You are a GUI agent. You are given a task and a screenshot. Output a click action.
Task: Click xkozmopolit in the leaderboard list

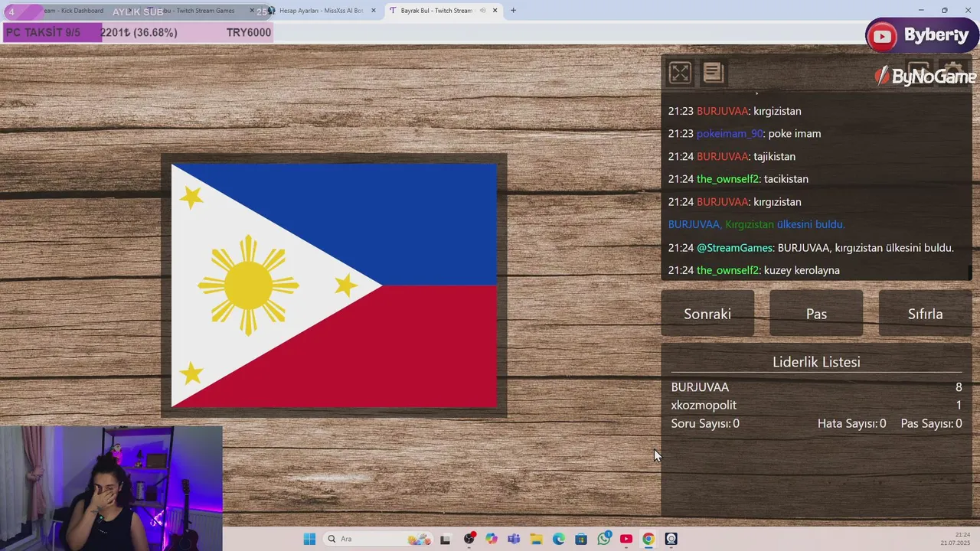click(x=704, y=405)
